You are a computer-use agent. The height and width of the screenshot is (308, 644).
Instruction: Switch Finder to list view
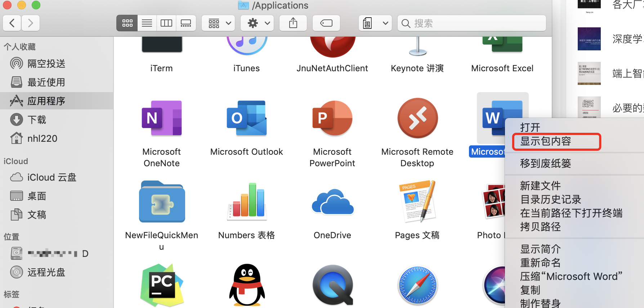click(147, 23)
